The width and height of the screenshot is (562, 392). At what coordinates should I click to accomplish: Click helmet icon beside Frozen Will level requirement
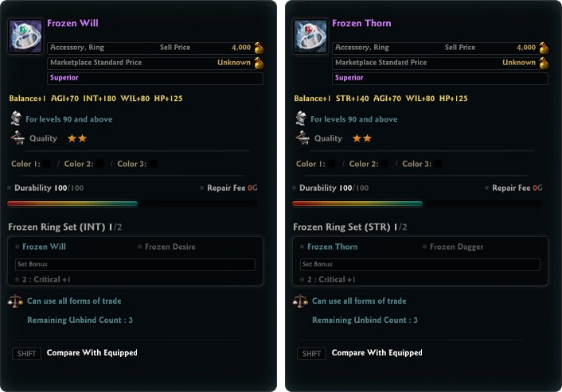click(x=16, y=118)
